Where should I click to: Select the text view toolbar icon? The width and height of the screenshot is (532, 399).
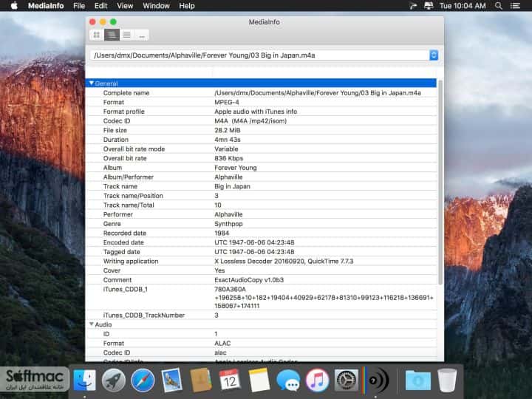click(x=126, y=35)
